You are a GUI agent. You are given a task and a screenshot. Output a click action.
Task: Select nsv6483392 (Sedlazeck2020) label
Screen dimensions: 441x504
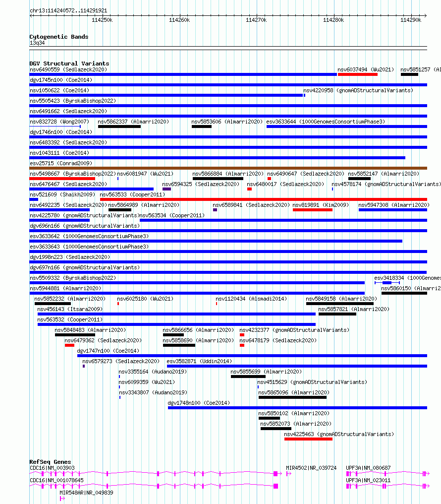pyautogui.click(x=68, y=142)
